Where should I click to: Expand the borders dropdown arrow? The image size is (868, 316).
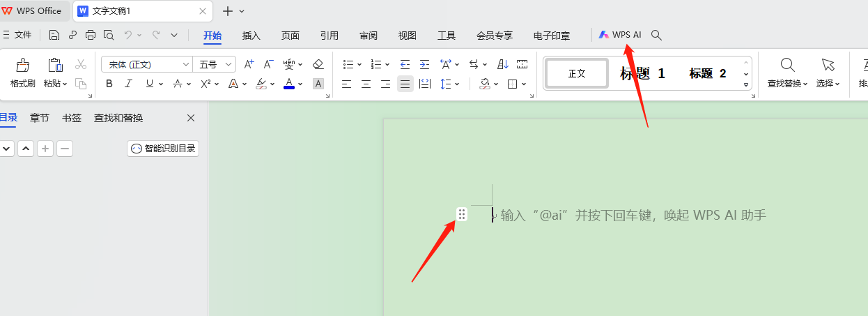(522, 84)
